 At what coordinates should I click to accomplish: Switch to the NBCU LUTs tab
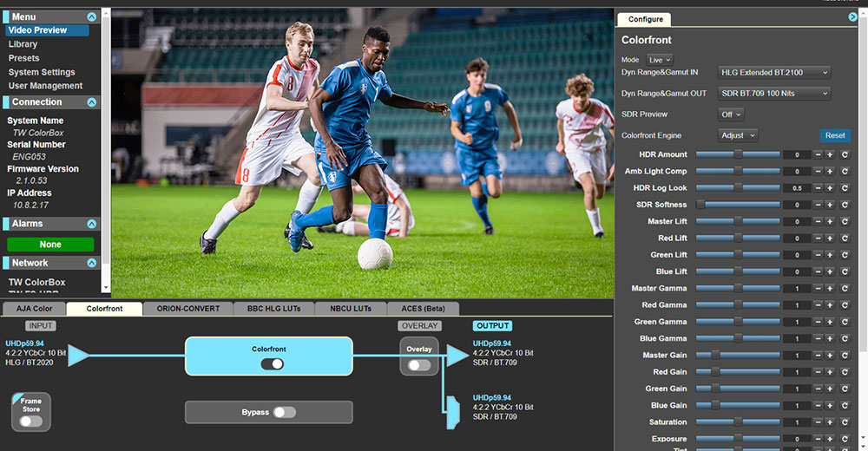[x=351, y=309]
